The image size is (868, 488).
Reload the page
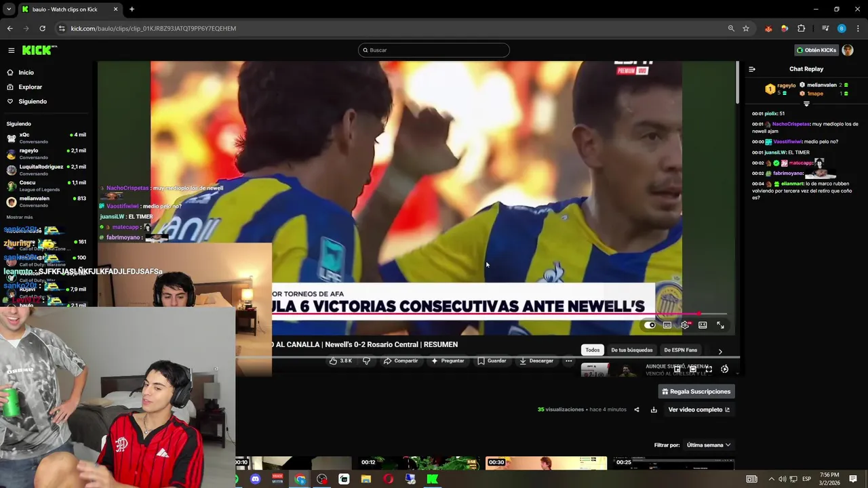point(42,28)
